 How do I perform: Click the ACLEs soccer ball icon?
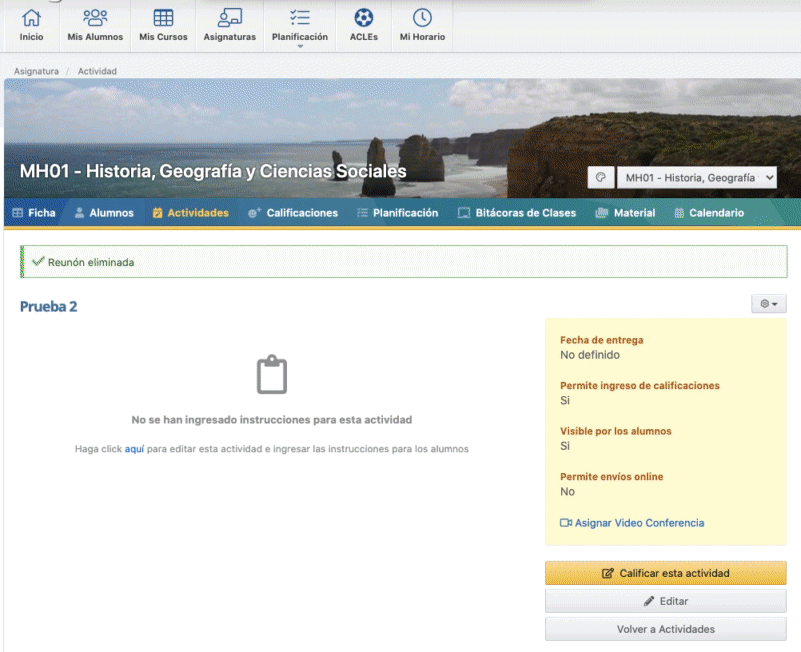pos(364,19)
